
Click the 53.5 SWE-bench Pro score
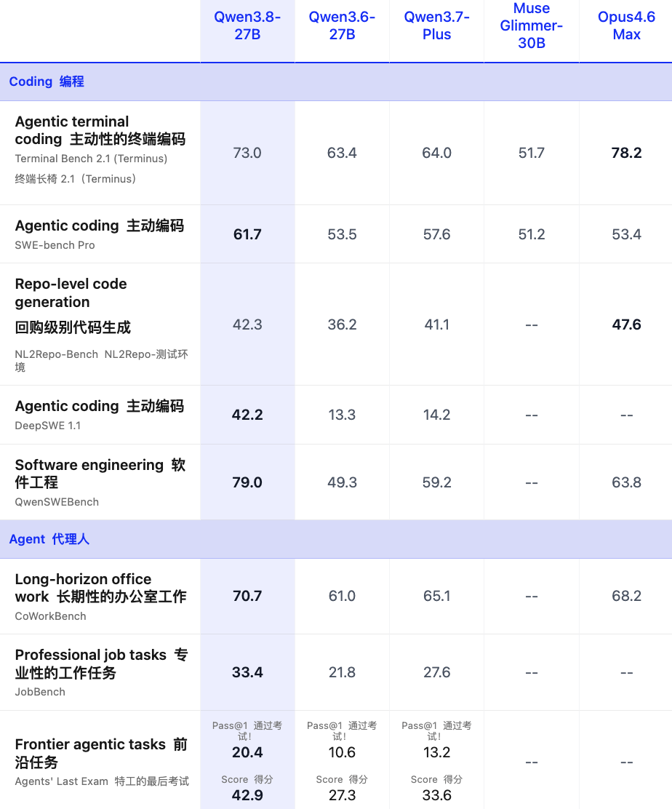pyautogui.click(x=342, y=234)
